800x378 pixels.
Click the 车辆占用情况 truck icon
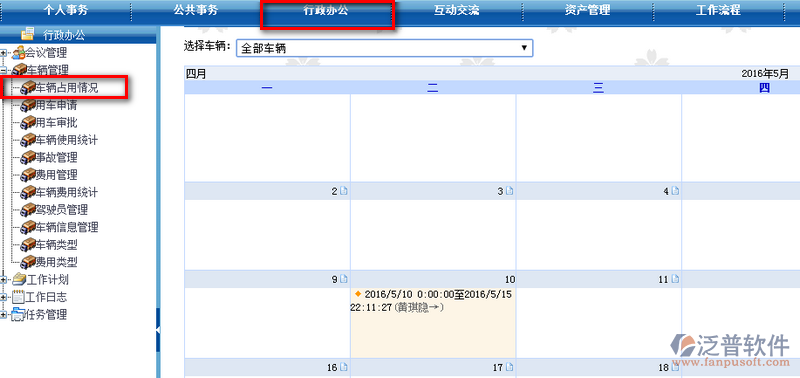click(x=28, y=88)
